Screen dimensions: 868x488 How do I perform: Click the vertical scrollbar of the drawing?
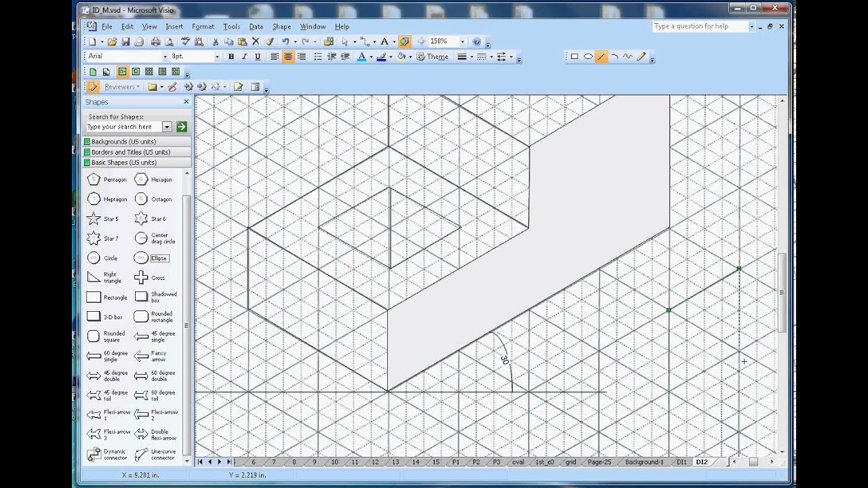pyautogui.click(x=782, y=275)
